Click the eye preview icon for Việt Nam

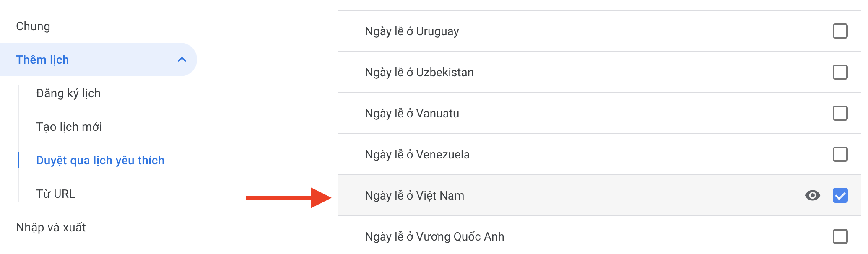[812, 195]
